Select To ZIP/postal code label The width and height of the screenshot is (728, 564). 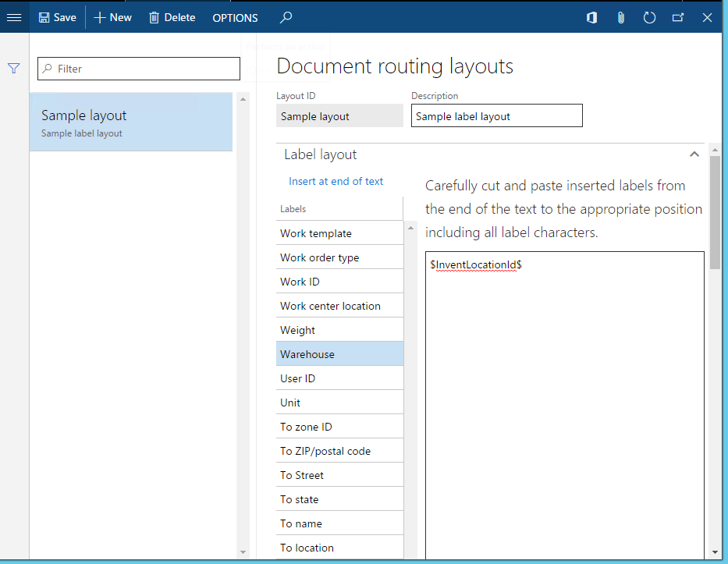(339, 450)
